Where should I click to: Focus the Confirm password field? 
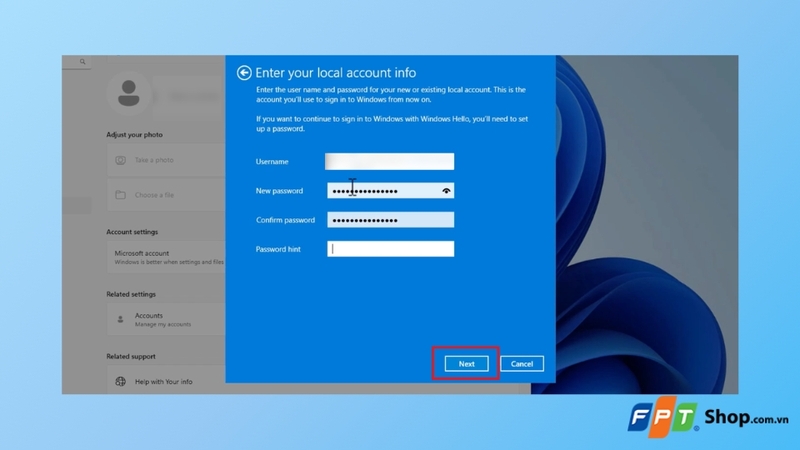(390, 220)
